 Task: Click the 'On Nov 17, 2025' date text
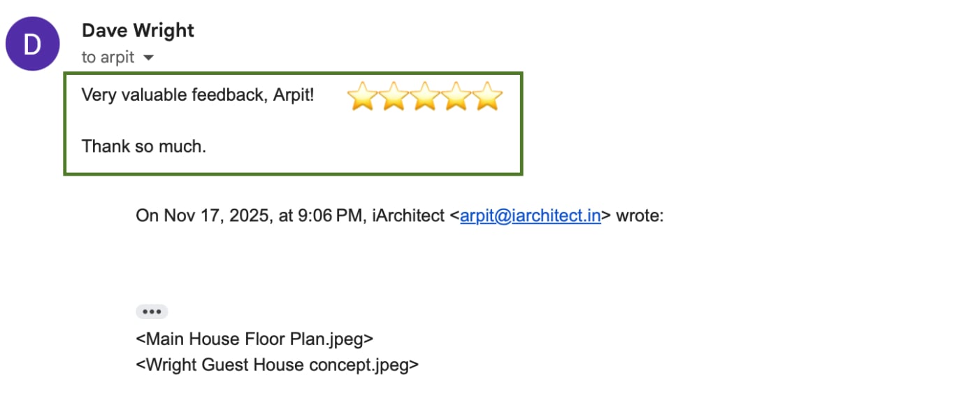tap(203, 216)
